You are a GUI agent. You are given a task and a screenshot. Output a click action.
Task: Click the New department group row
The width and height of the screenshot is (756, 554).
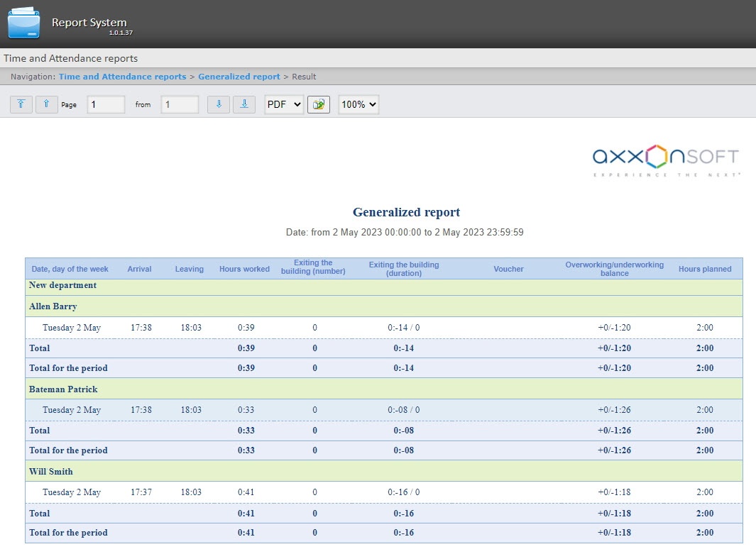[x=62, y=285]
